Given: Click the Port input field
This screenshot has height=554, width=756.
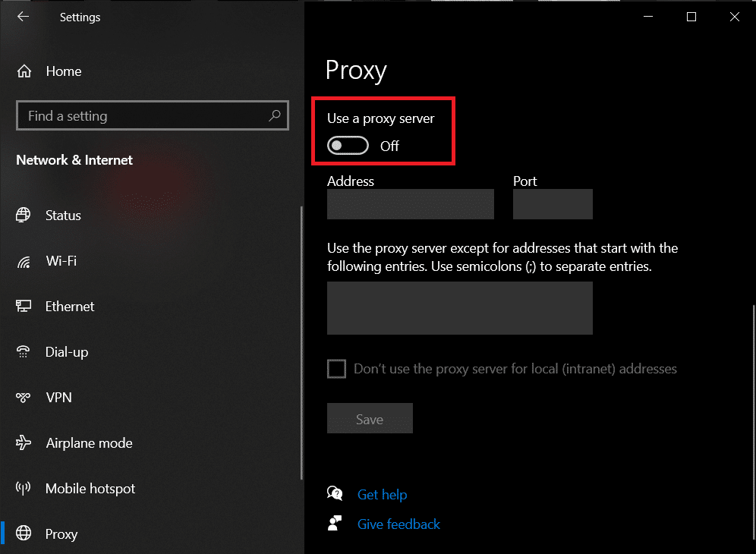Looking at the screenshot, I should (x=553, y=204).
